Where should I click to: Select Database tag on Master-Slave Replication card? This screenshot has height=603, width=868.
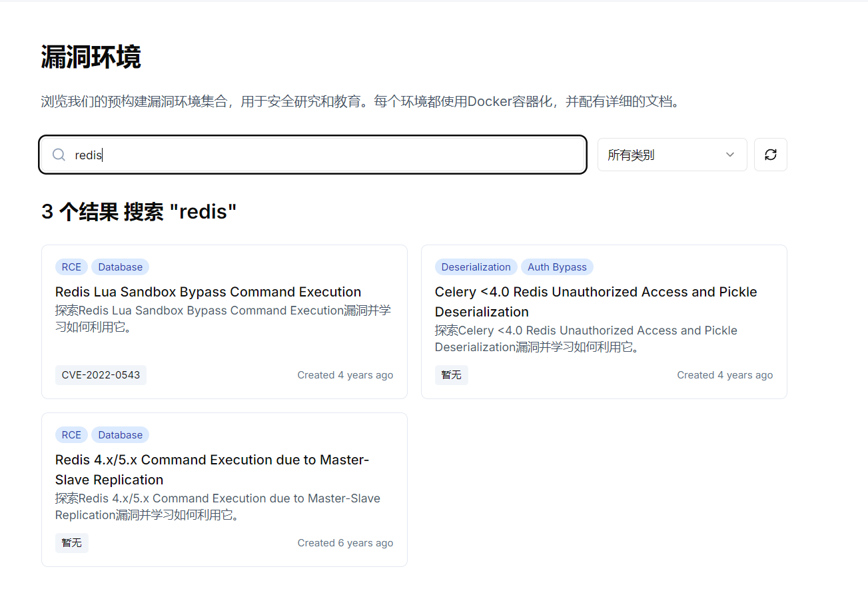pos(120,435)
